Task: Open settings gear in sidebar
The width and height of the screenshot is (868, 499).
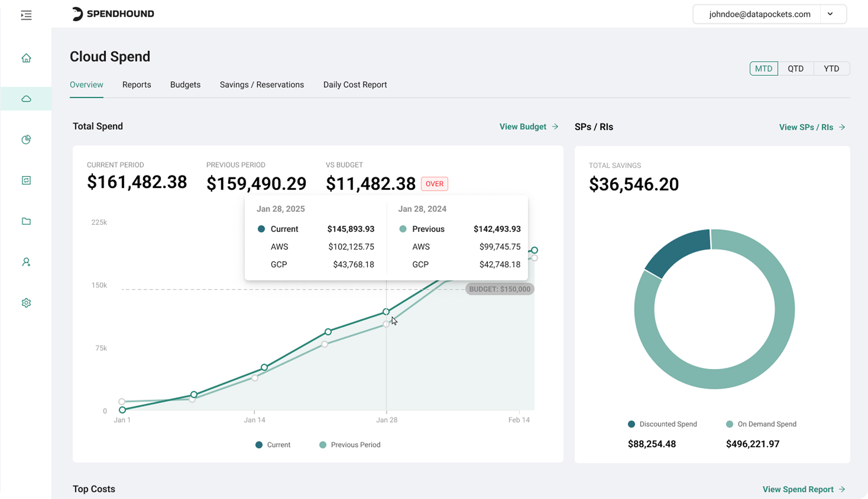Action: tap(26, 303)
